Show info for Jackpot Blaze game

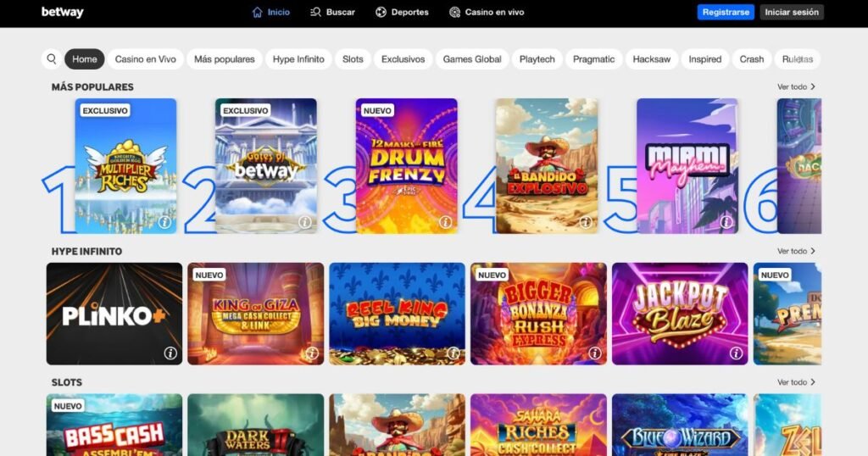736,353
